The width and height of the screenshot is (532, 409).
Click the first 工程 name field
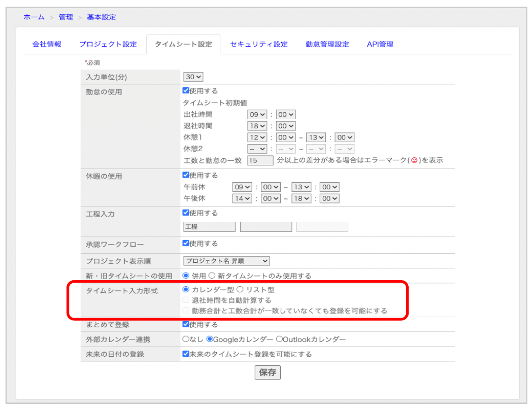[x=209, y=227]
